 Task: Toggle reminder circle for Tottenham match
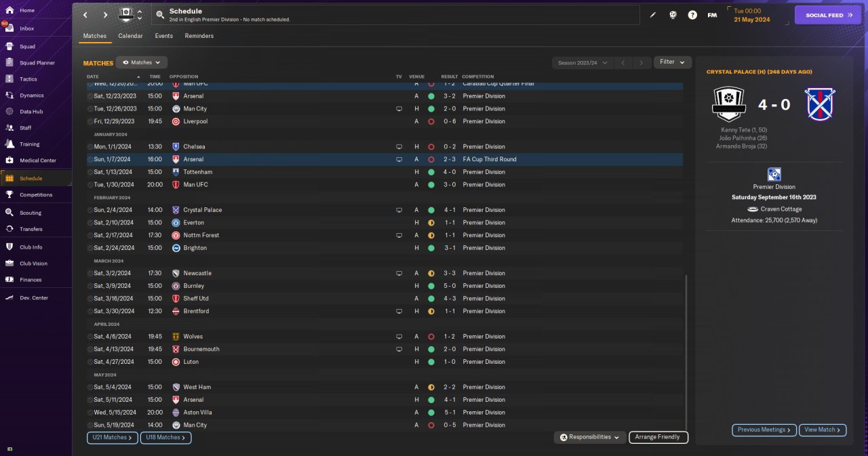click(90, 172)
